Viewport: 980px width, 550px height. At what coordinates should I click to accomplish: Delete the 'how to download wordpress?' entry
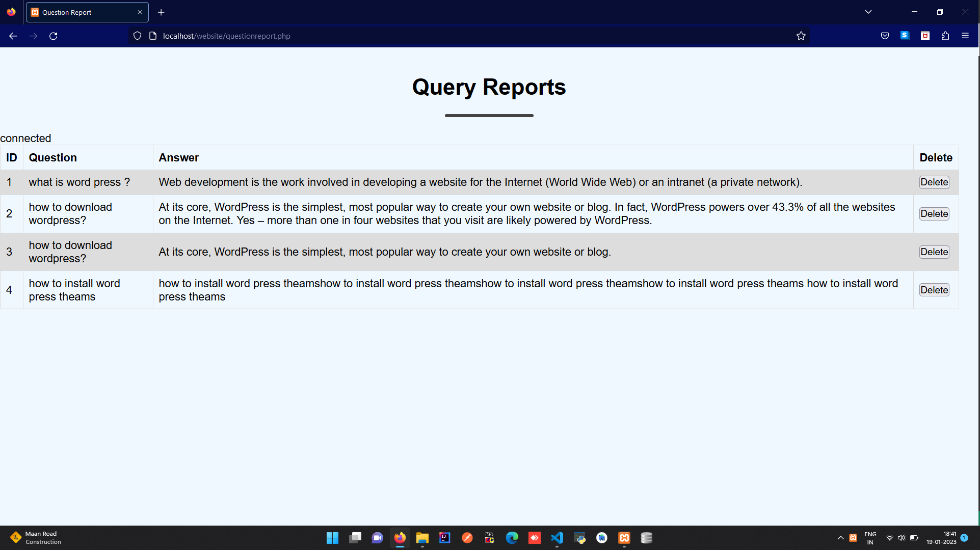(934, 213)
